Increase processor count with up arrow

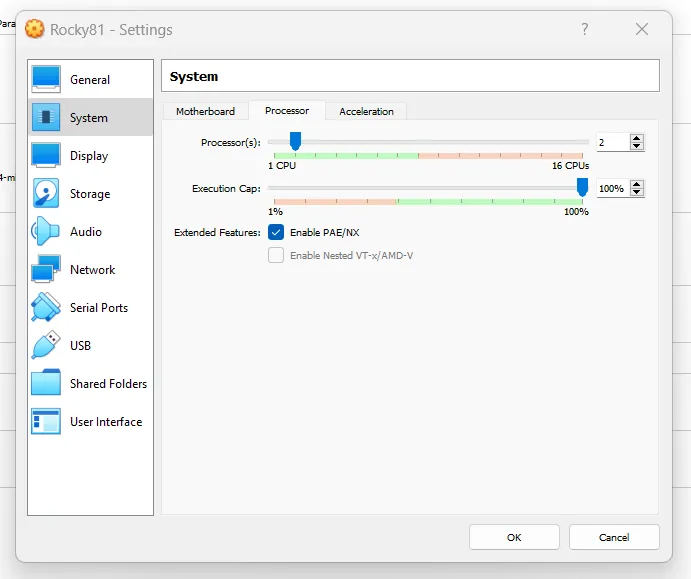click(636, 138)
